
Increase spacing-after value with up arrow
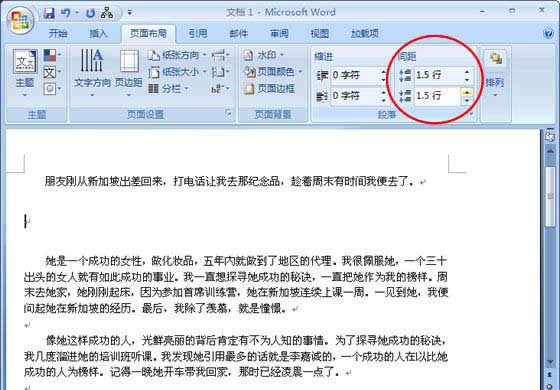[x=467, y=92]
